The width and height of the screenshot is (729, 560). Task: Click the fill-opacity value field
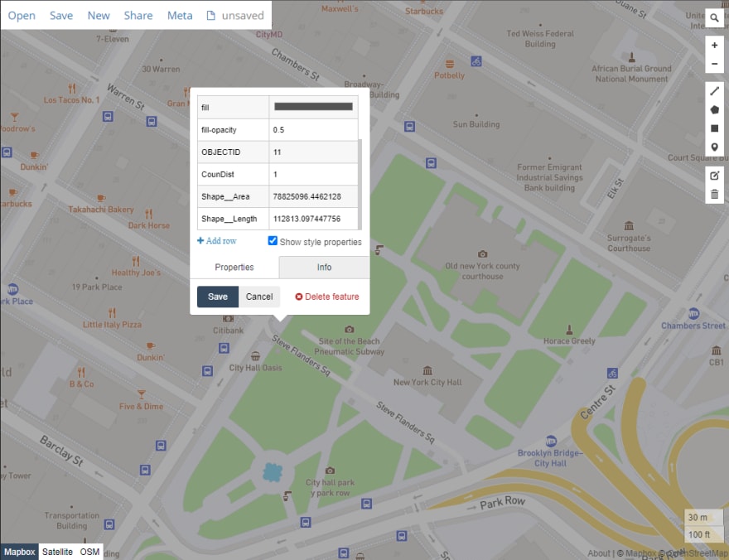(313, 130)
